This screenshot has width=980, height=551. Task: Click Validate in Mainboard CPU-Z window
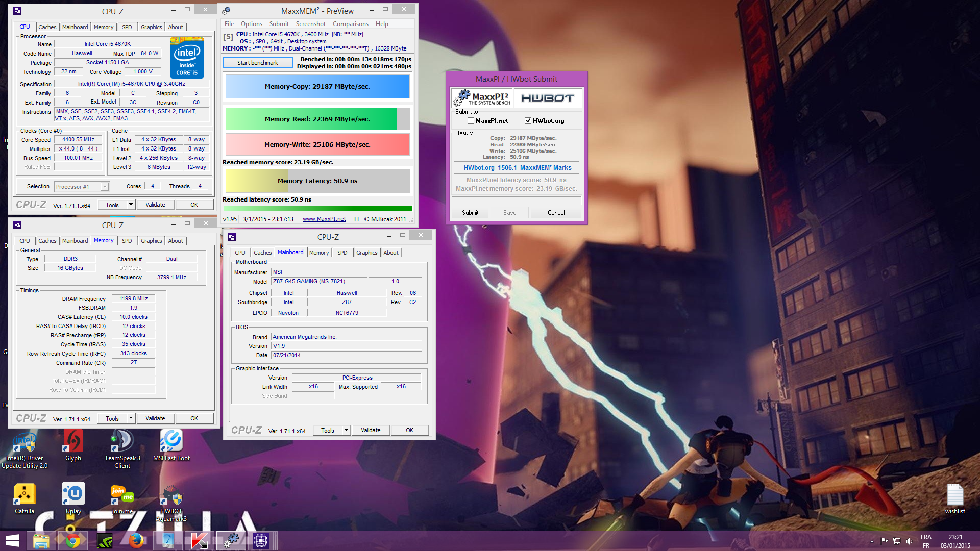(x=371, y=430)
